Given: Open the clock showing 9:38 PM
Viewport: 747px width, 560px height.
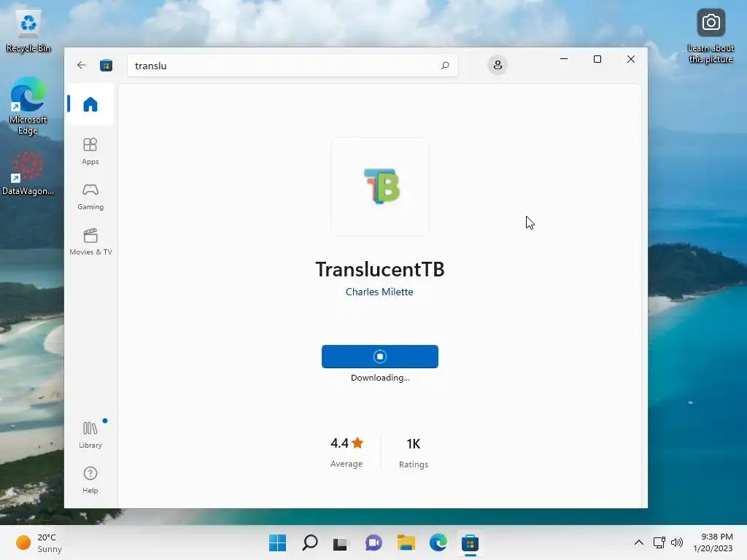Looking at the screenshot, I should pyautogui.click(x=713, y=542).
